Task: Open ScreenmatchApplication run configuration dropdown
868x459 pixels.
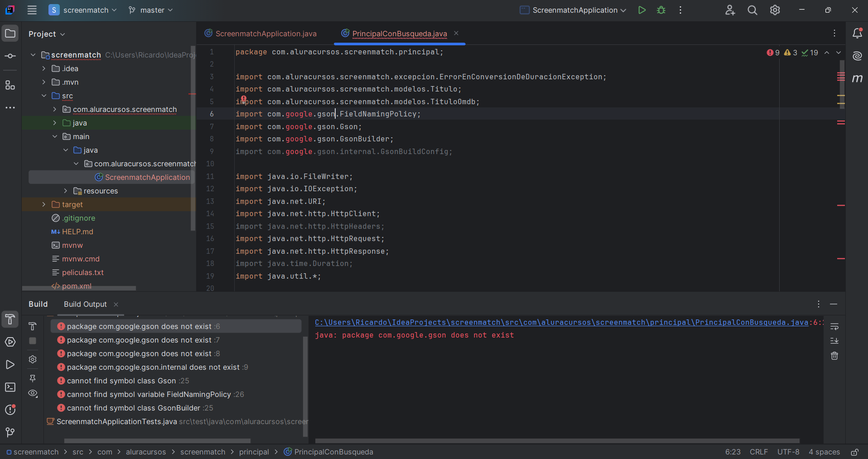Action: click(x=573, y=10)
